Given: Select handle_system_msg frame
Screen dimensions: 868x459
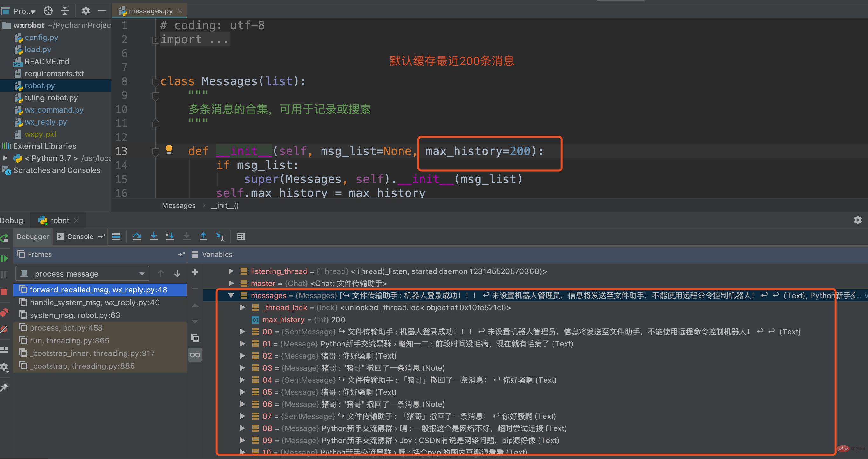Looking at the screenshot, I should [x=100, y=302].
